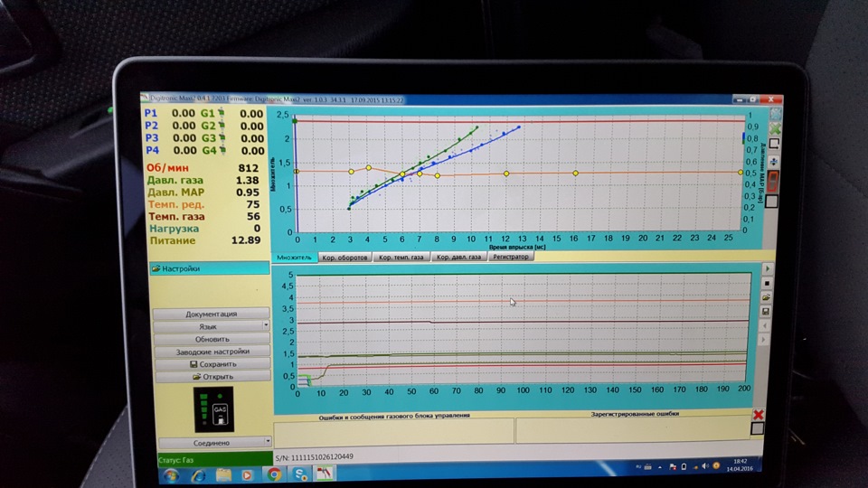Click the Сохранить button
The width and height of the screenshot is (868, 488).
click(213, 364)
